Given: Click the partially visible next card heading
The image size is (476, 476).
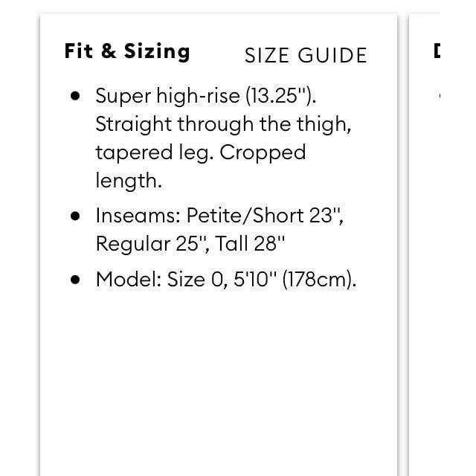Looking at the screenshot, I should 437,51.
